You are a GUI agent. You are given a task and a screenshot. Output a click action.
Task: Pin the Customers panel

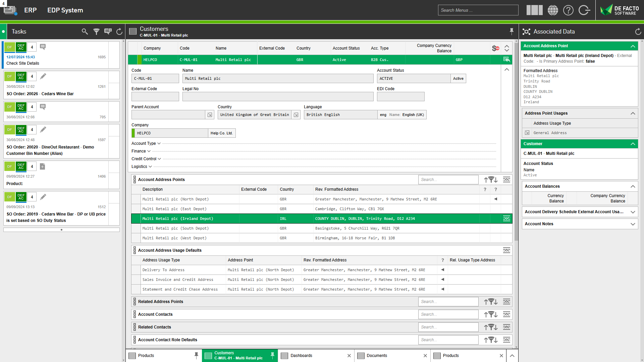coord(511,31)
